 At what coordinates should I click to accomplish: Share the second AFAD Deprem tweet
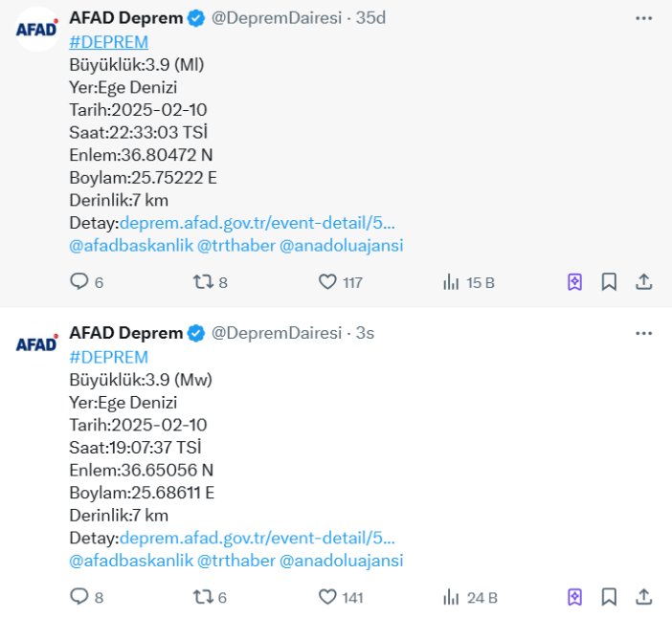[644, 597]
